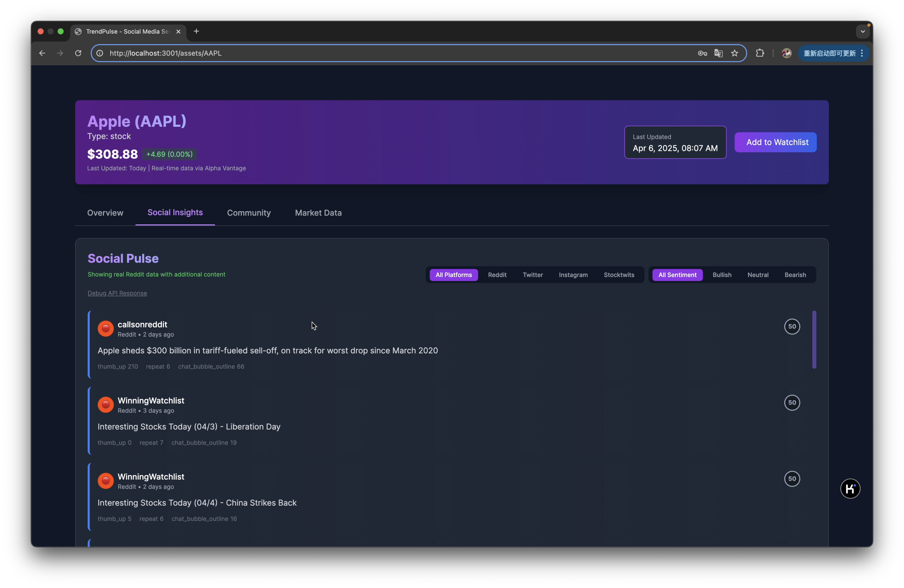Image resolution: width=904 pixels, height=588 pixels.
Task: Click the callsonreddit Reddit avatar icon
Action: [106, 329]
